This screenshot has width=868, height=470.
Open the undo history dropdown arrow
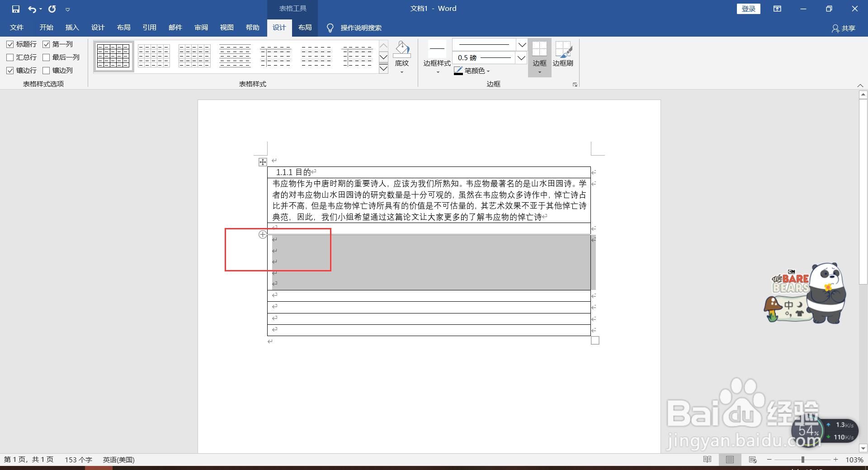tap(41, 9)
